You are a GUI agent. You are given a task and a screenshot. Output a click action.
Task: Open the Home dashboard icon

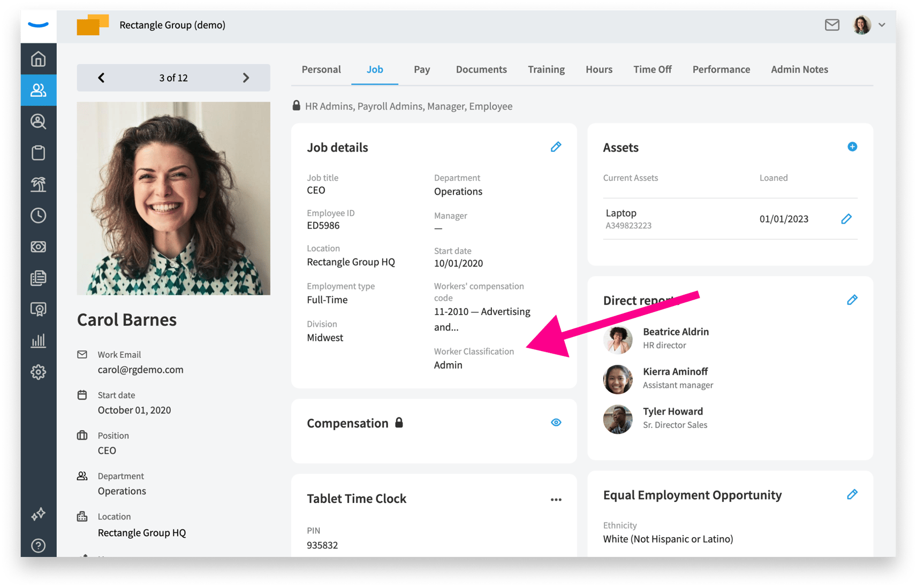coord(39,59)
